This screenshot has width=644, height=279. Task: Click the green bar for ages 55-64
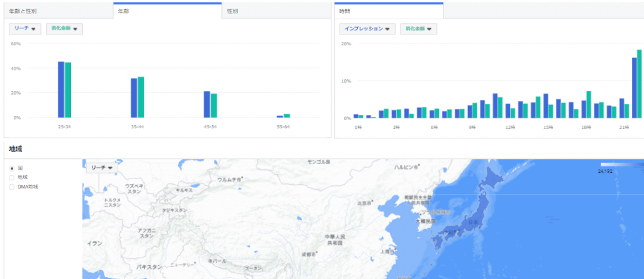[287, 116]
